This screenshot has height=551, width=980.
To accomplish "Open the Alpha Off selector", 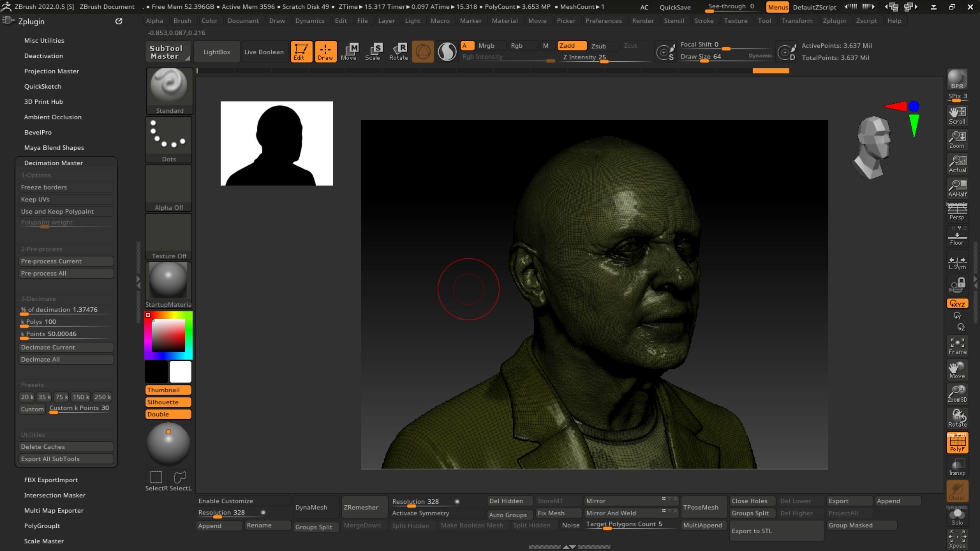I will pyautogui.click(x=168, y=188).
